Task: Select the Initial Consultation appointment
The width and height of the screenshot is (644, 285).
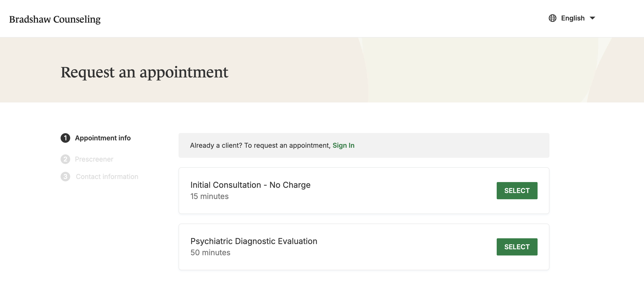Action: click(x=517, y=191)
